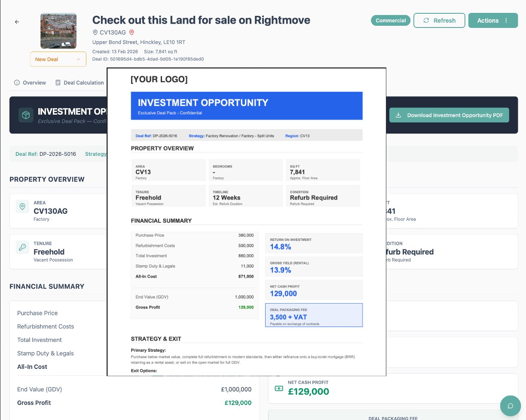Viewport: 526px width, 420px height.
Task: Click the back arrow icon
Action: (17, 22)
